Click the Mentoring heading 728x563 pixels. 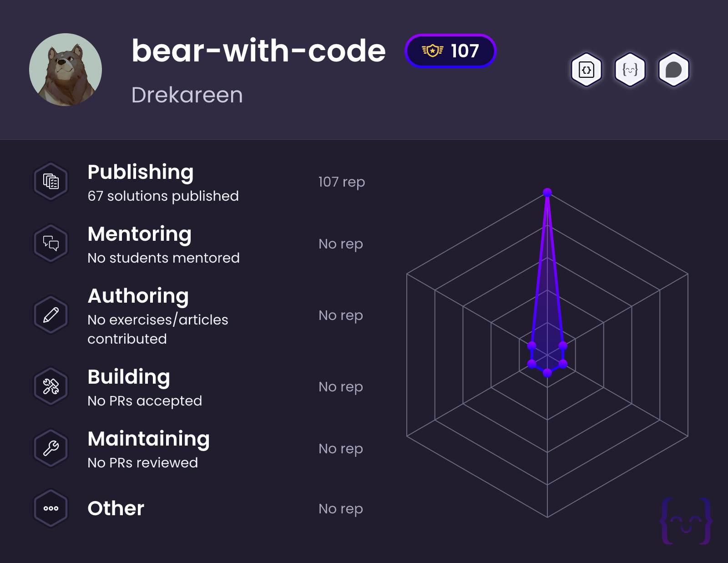tap(140, 234)
